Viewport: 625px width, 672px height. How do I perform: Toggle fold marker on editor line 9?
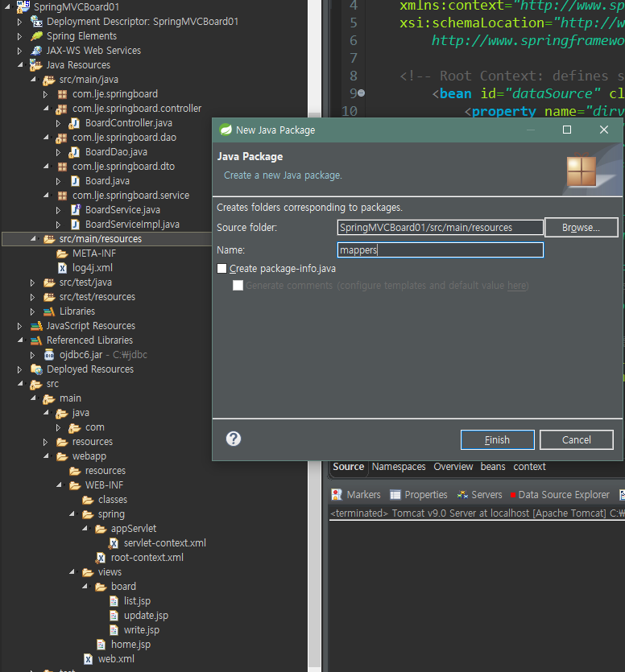(x=361, y=93)
